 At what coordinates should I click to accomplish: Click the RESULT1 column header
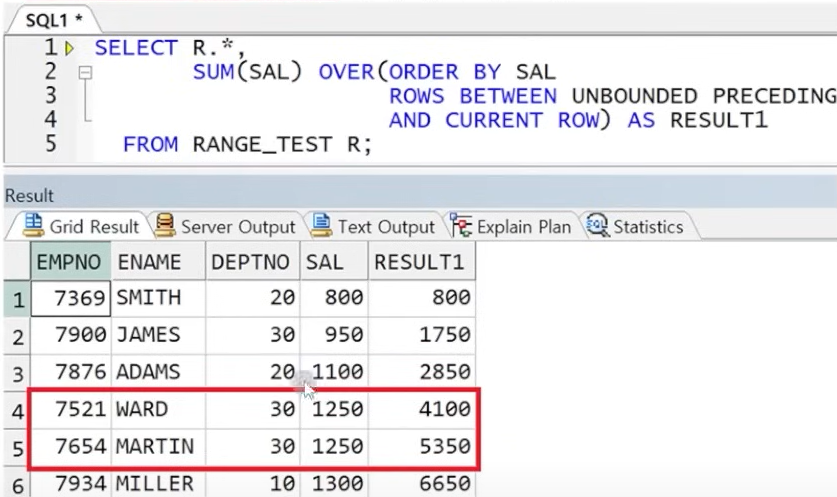tap(422, 262)
